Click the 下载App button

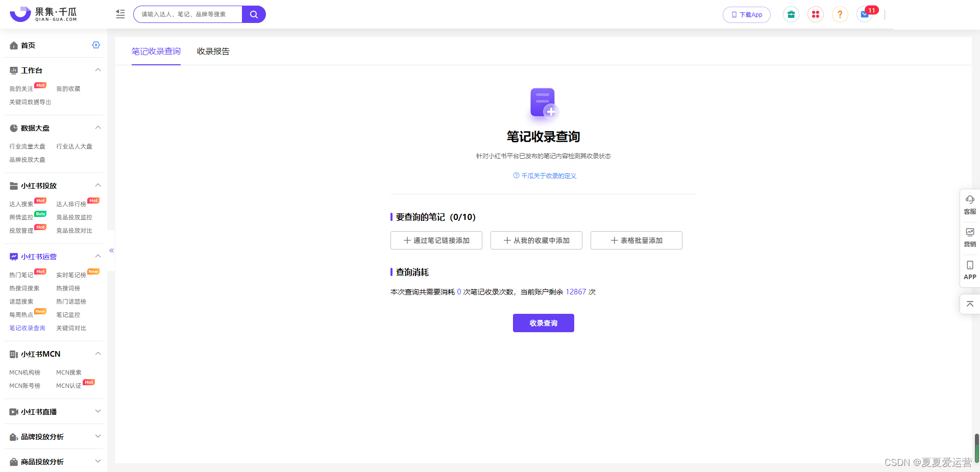747,14
